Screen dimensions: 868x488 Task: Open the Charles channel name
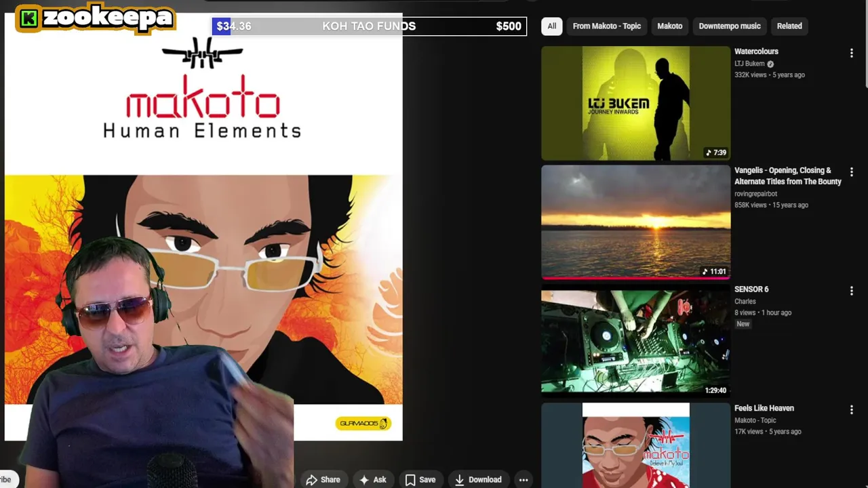coord(745,302)
